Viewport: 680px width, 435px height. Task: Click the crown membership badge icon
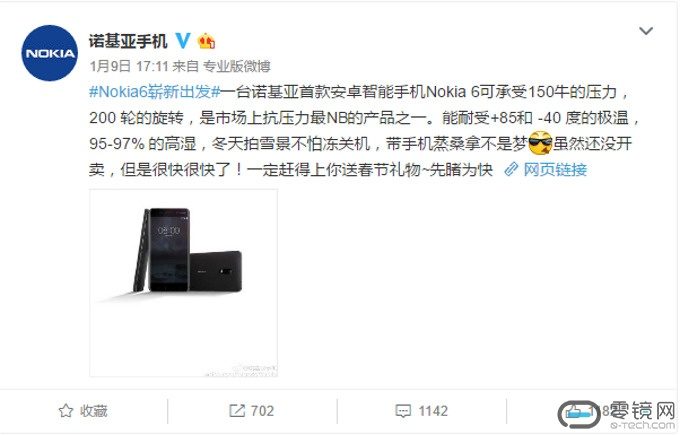(x=206, y=41)
